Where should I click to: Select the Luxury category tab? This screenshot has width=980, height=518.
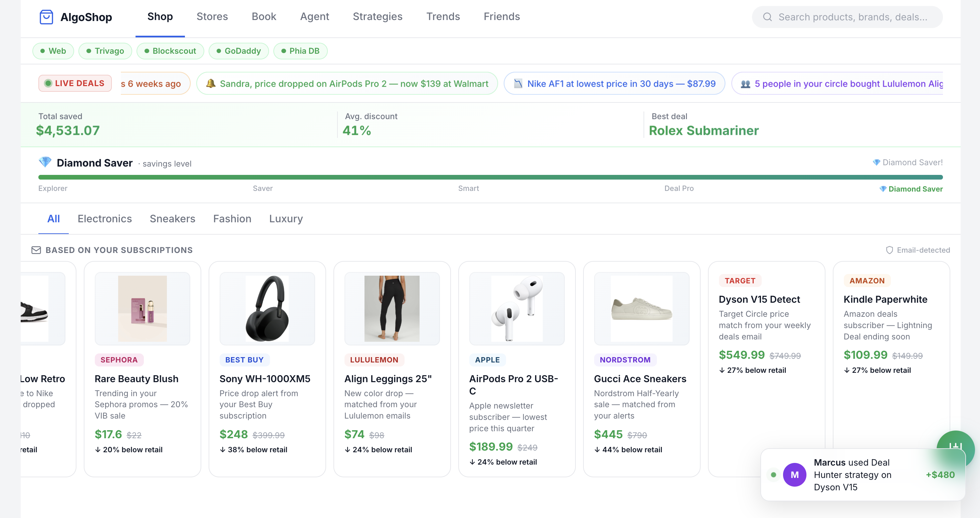pyautogui.click(x=286, y=219)
